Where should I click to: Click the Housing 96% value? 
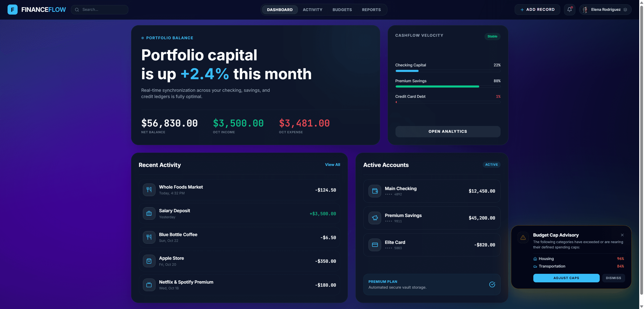coord(620,259)
